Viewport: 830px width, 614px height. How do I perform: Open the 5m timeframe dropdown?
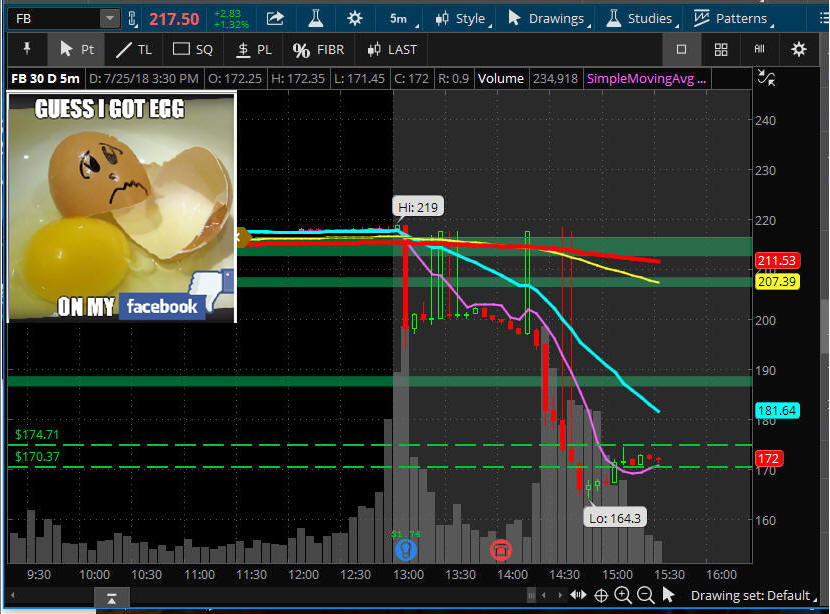click(401, 19)
